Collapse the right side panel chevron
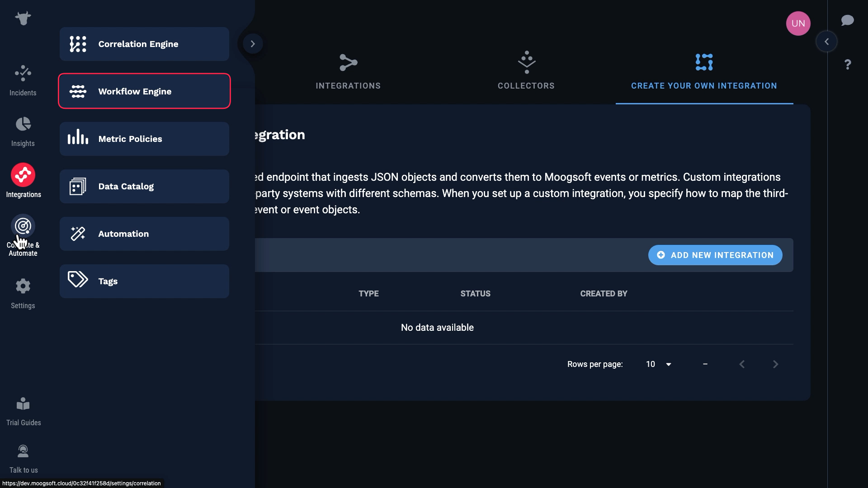The image size is (868, 488). tap(826, 42)
